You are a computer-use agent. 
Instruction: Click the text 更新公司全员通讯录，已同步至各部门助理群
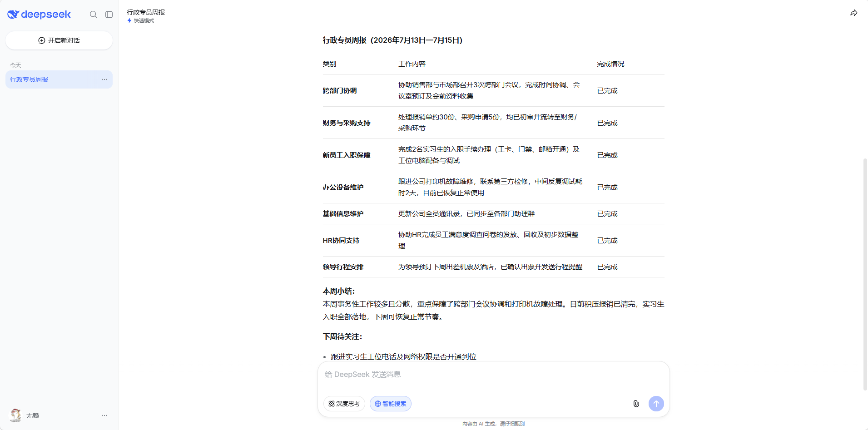(x=466, y=214)
